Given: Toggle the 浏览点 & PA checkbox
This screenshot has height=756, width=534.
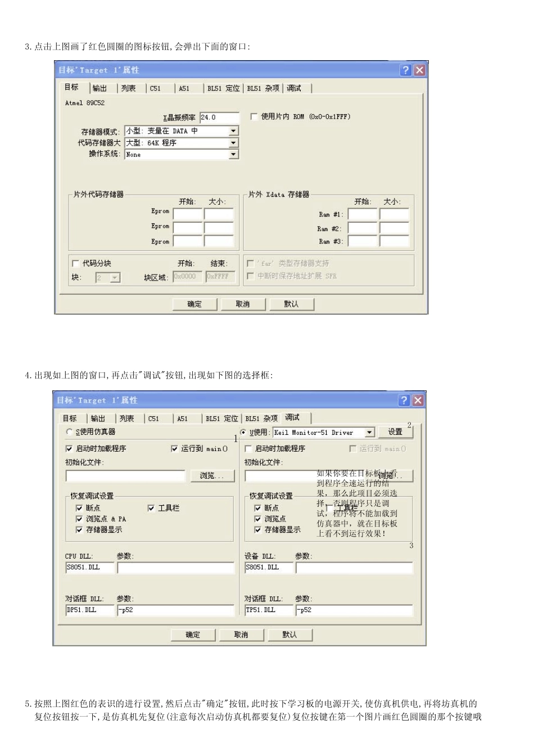Looking at the screenshot, I should 79,519.
